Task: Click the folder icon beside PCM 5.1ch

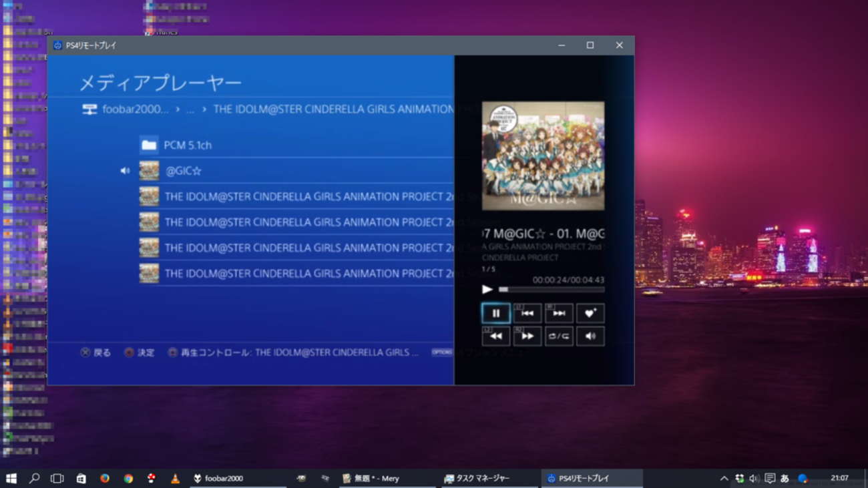Action: (149, 145)
